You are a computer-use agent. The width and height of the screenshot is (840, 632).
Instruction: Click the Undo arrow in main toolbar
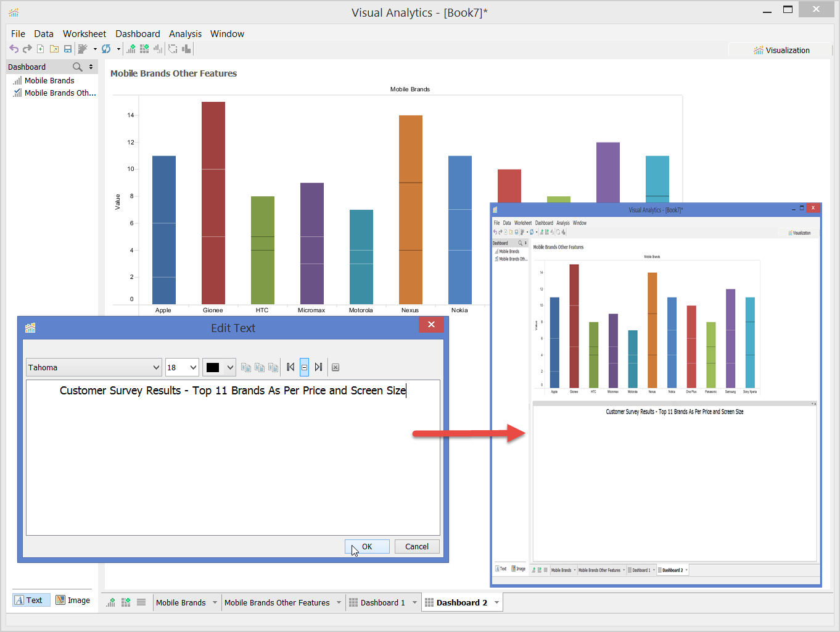tap(14, 49)
